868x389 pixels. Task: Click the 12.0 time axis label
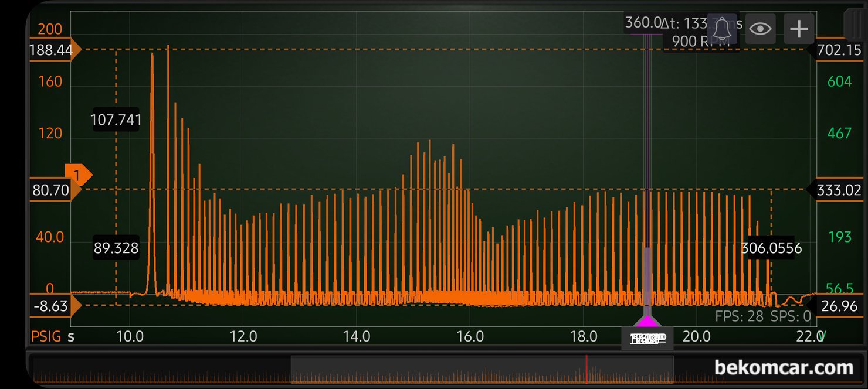pyautogui.click(x=243, y=336)
